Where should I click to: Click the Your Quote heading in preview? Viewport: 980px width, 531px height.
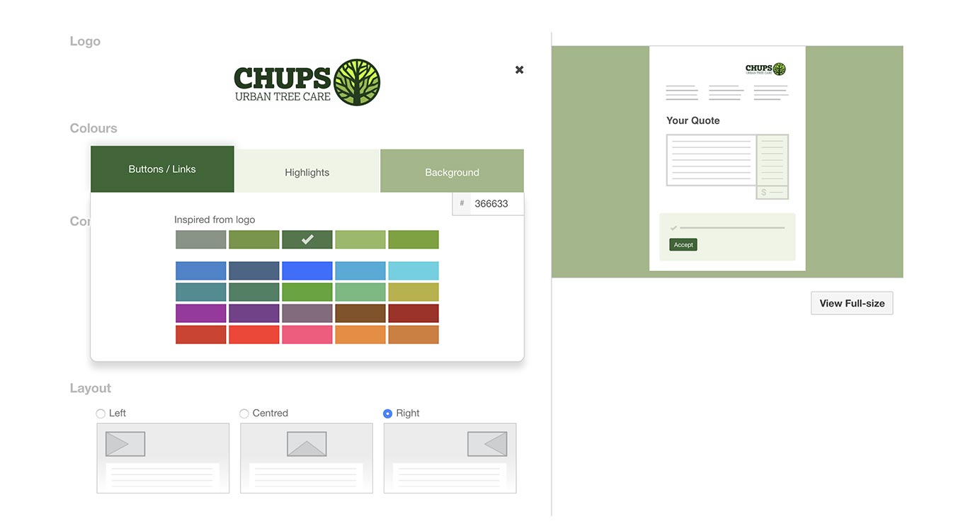pos(693,120)
